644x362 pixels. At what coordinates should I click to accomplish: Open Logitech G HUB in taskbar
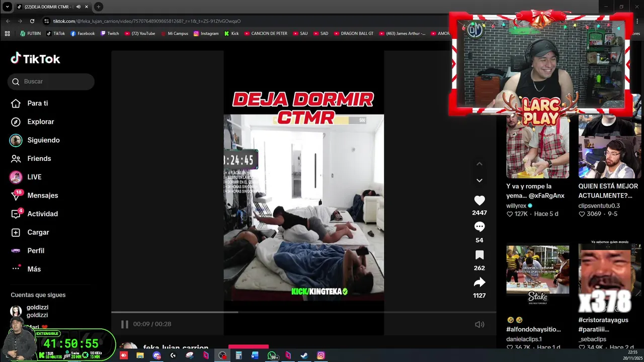click(173, 355)
